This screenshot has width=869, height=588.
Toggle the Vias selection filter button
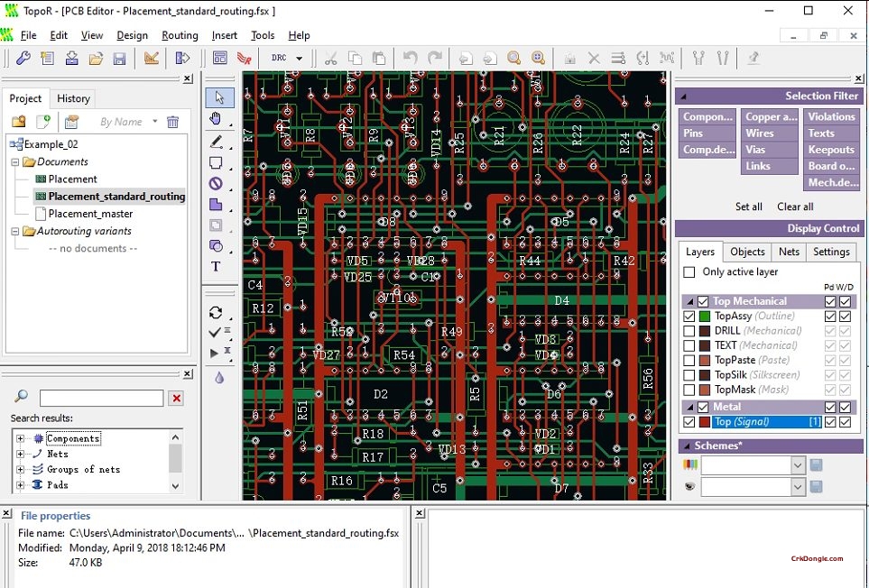pyautogui.click(x=771, y=150)
